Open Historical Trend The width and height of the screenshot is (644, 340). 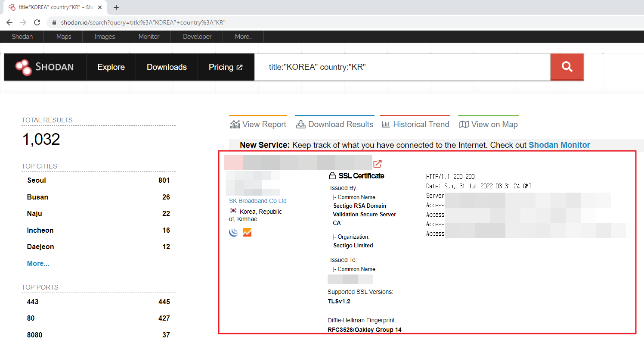pyautogui.click(x=415, y=124)
